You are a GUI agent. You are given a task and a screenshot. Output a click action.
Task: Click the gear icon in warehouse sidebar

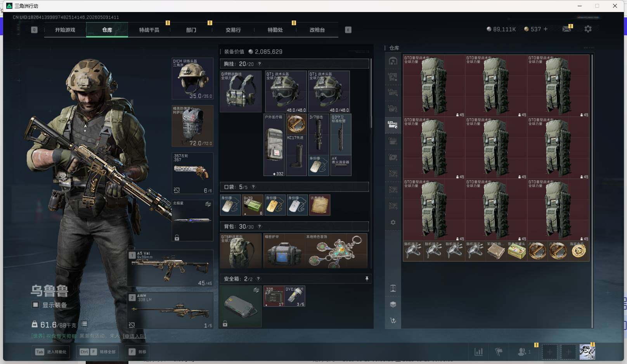tap(393, 223)
